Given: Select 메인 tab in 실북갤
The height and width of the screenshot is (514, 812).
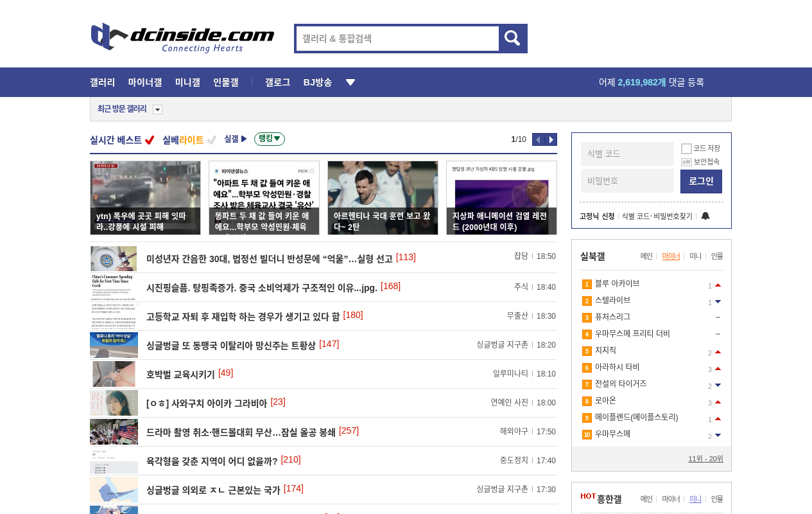Looking at the screenshot, I should [646, 256].
